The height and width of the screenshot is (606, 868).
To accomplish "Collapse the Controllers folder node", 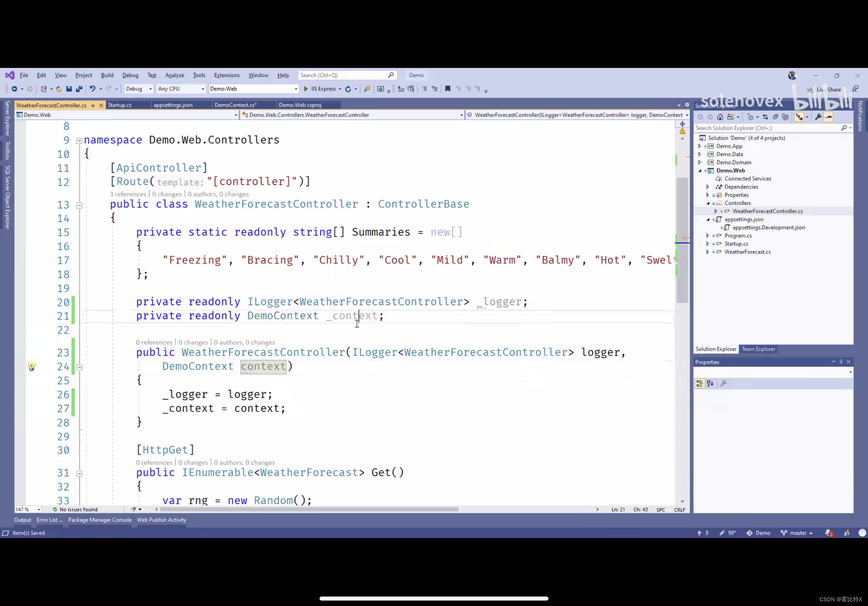I will pos(708,203).
